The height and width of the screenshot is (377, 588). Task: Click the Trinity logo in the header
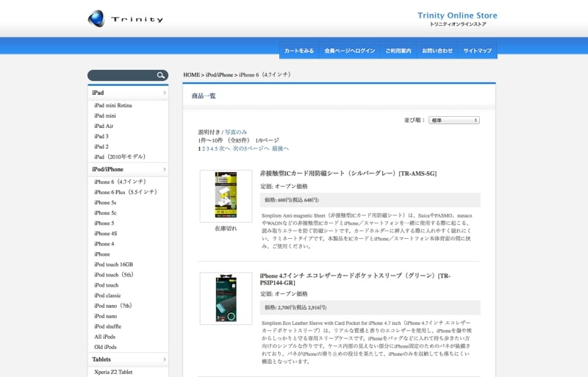(x=125, y=18)
